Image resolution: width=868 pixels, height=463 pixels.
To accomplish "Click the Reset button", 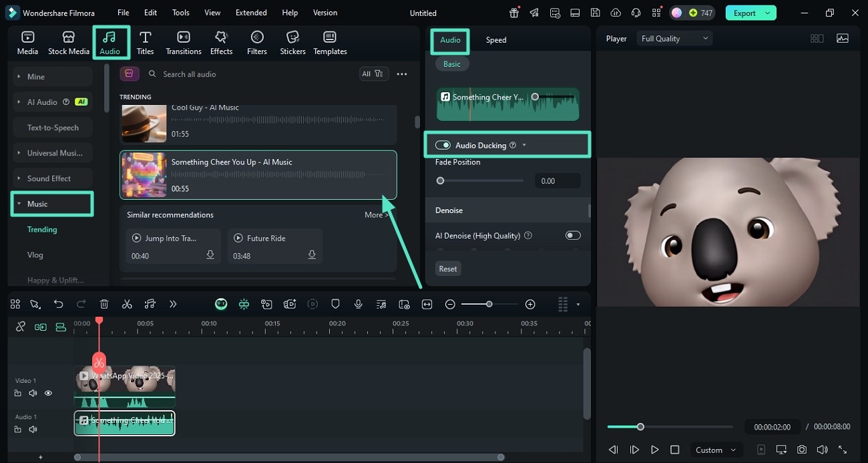I will [x=448, y=269].
